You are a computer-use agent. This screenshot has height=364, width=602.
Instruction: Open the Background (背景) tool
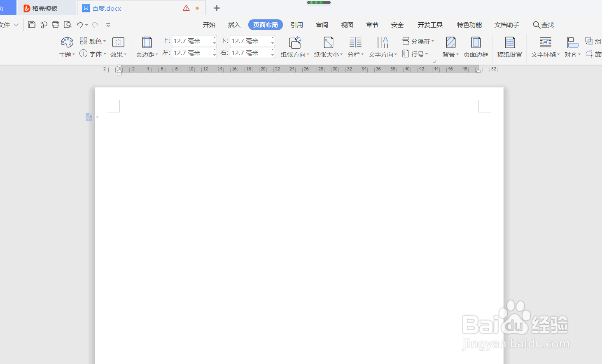[450, 47]
